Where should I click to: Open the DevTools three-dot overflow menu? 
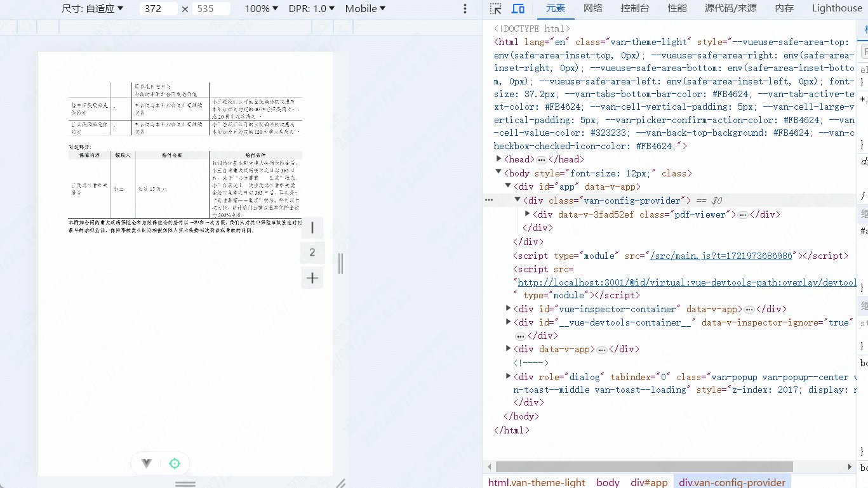[465, 8]
